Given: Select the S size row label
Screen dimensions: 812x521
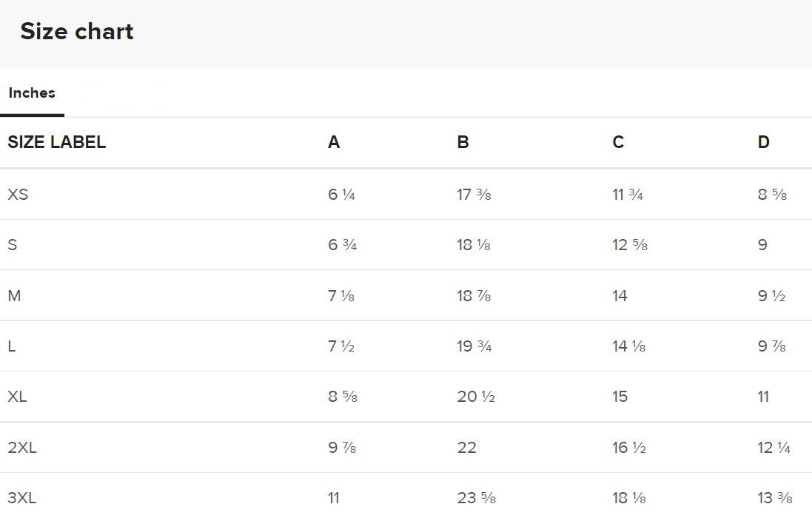Looking at the screenshot, I should coord(13,245).
